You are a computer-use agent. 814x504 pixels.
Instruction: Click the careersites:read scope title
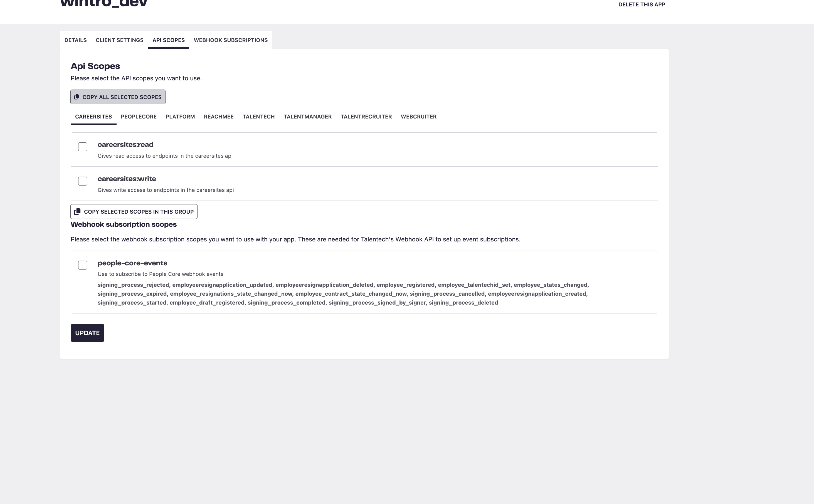click(x=125, y=145)
